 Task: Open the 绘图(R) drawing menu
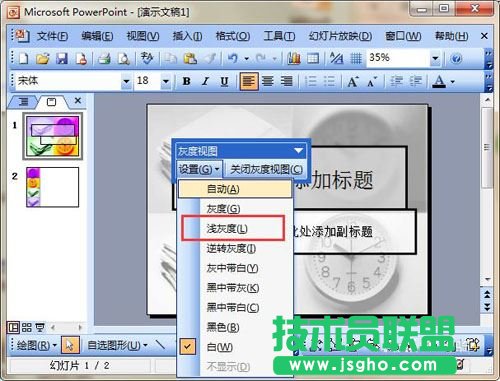tap(36, 345)
